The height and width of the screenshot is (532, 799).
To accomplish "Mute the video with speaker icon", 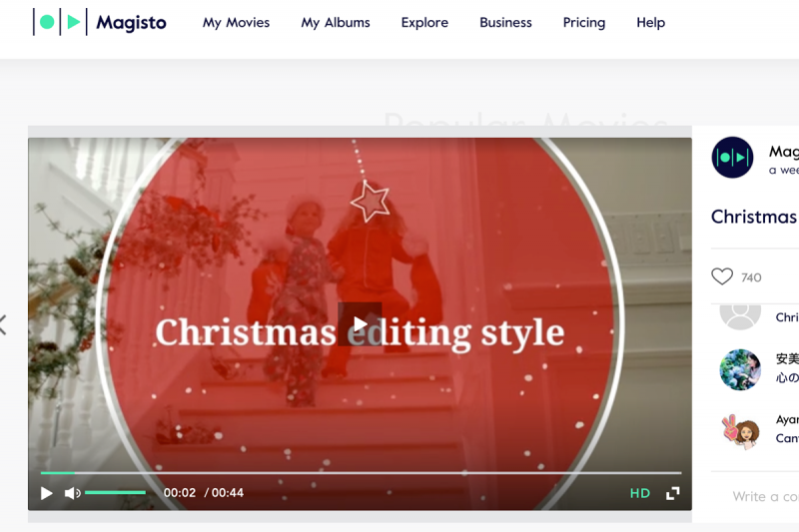I will click(72, 493).
